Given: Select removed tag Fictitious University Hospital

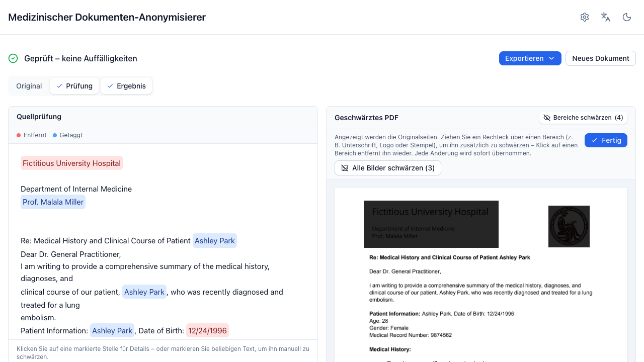Looking at the screenshot, I should pos(71,163).
